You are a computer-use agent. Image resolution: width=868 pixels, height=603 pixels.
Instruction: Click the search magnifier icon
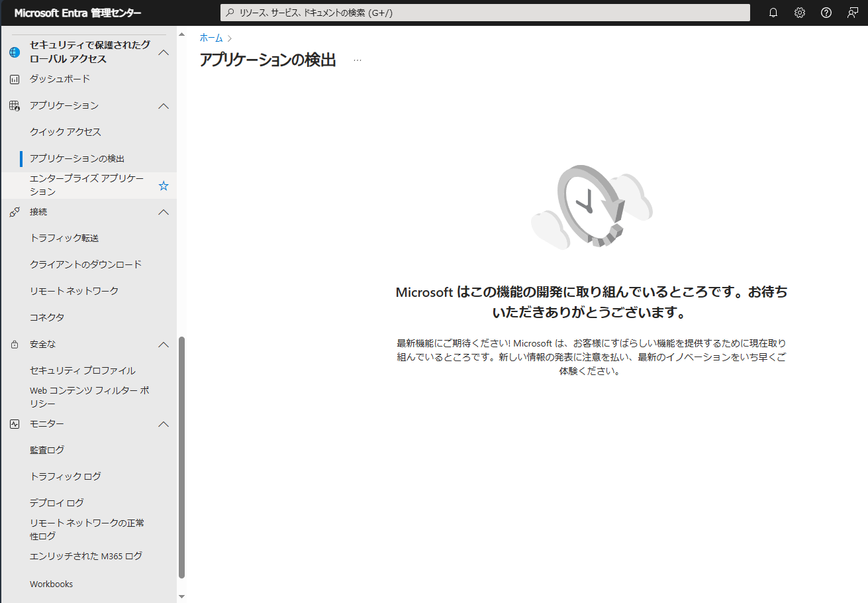230,13
